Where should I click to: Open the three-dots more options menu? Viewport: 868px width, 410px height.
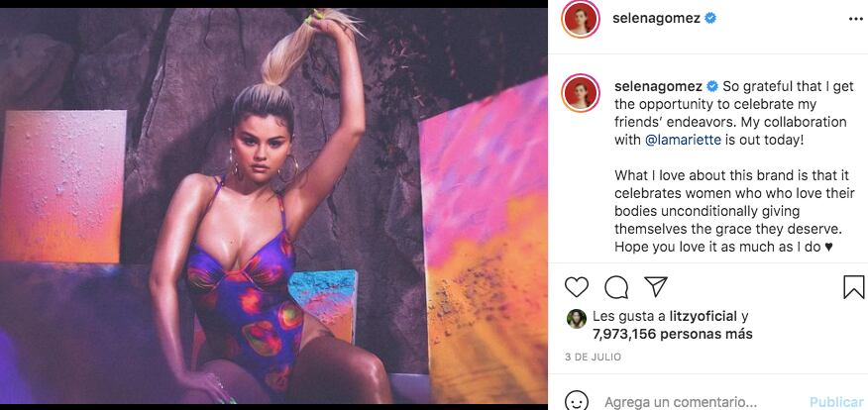(x=855, y=19)
